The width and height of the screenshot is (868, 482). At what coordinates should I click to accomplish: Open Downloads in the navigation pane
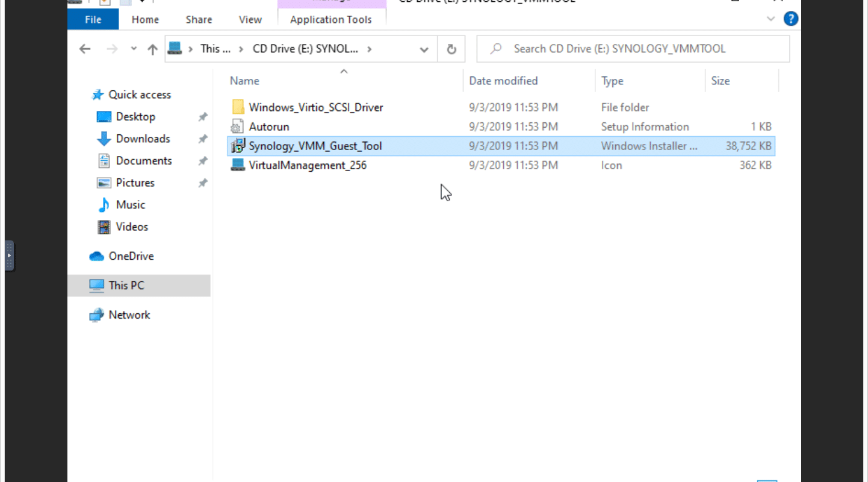[143, 139]
